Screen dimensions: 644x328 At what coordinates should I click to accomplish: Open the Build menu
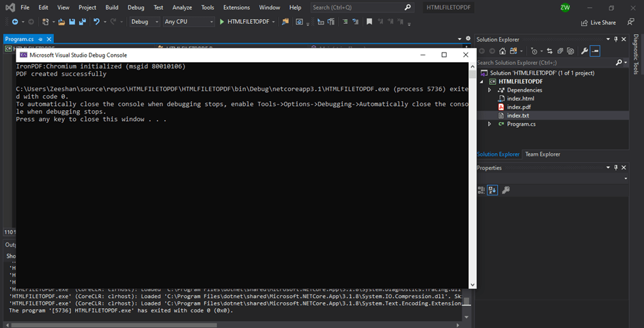112,8
